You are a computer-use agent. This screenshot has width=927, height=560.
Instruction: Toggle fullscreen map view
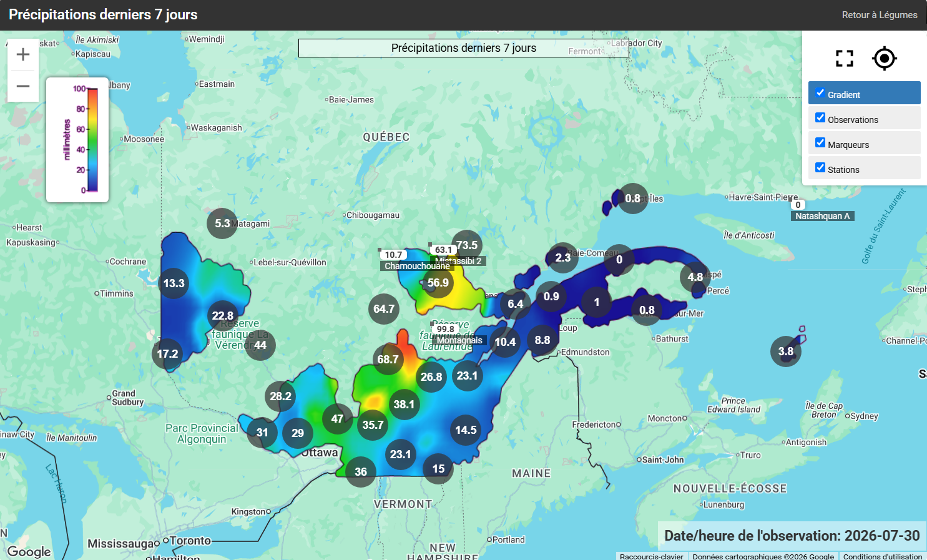pos(845,59)
